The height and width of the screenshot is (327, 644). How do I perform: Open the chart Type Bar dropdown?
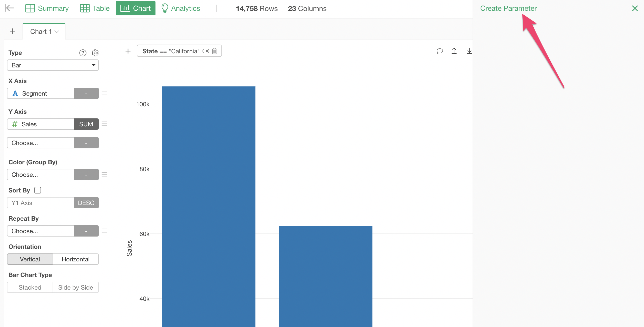(x=53, y=65)
